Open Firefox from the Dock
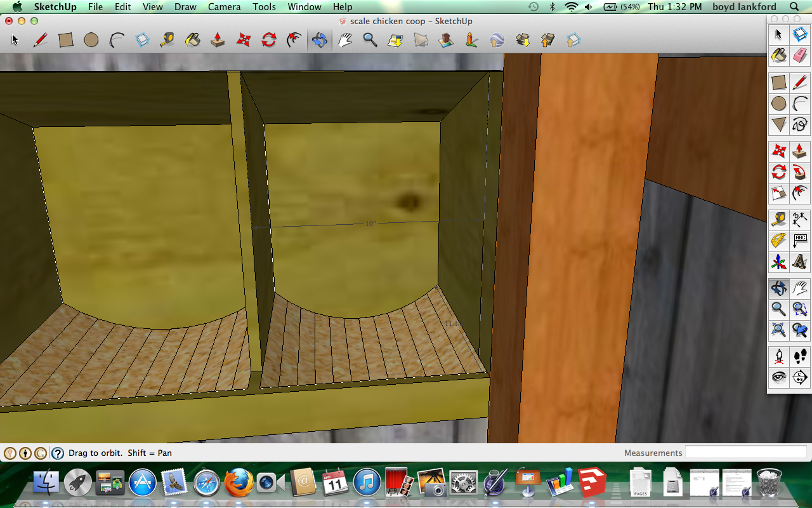This screenshot has width=812, height=508. click(x=239, y=482)
